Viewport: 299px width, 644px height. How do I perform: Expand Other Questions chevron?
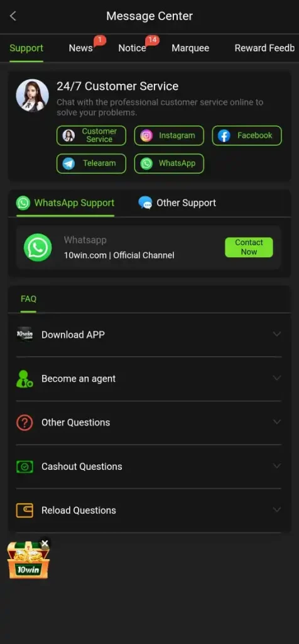[277, 422]
